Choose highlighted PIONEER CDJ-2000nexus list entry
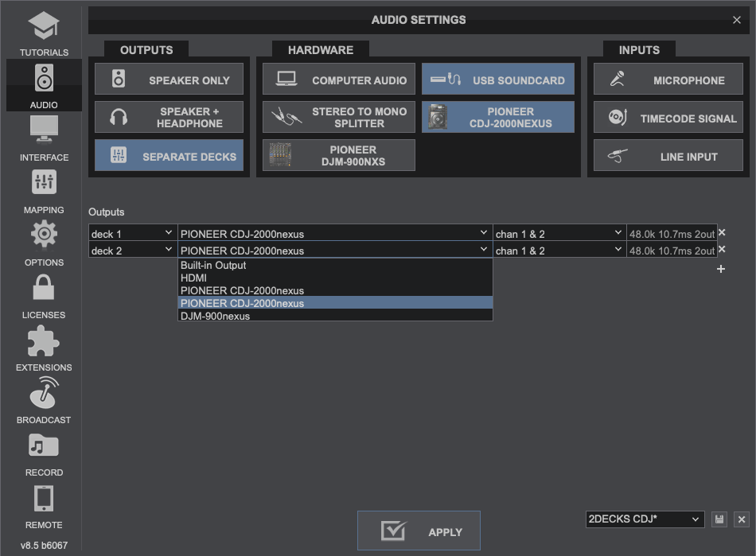 click(x=335, y=303)
